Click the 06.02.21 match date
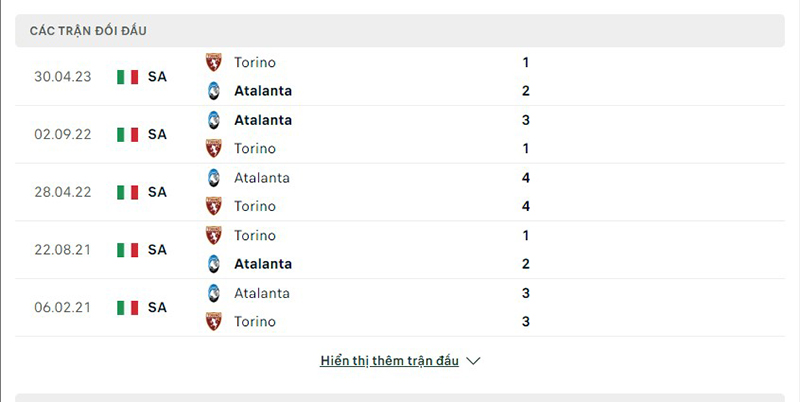Viewport: 800px width, 402px height. click(x=62, y=308)
